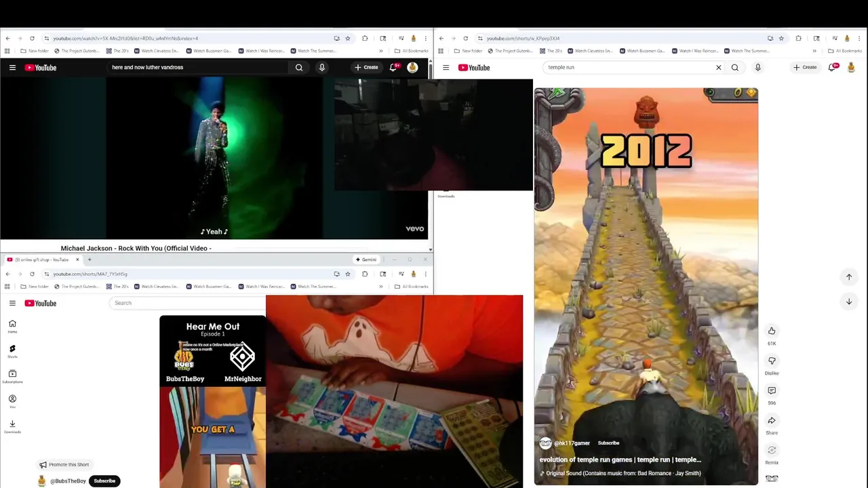The height and width of the screenshot is (488, 868).
Task: Open apps grid in Michael Jackson bookmarks bar
Action: tap(7, 51)
